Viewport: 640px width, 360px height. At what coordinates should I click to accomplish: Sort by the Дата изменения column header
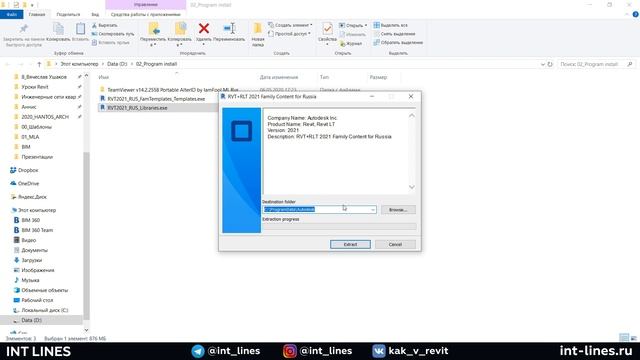pyautogui.click(x=279, y=77)
